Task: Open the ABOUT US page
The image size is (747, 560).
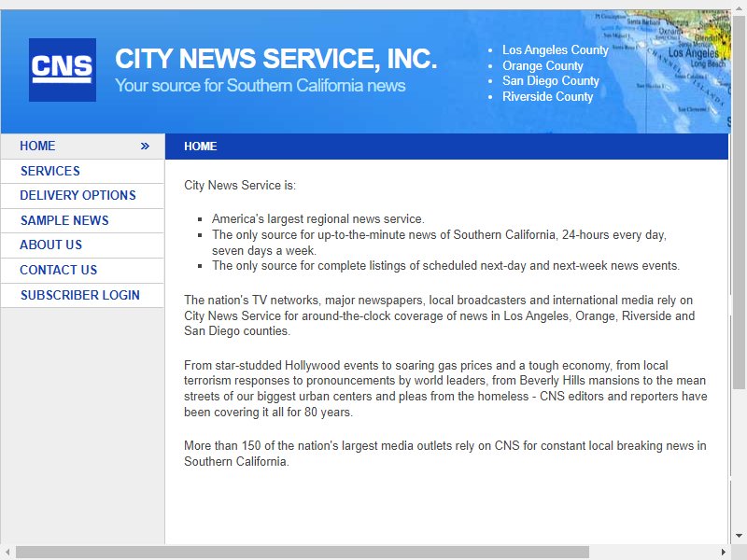Action: click(83, 245)
